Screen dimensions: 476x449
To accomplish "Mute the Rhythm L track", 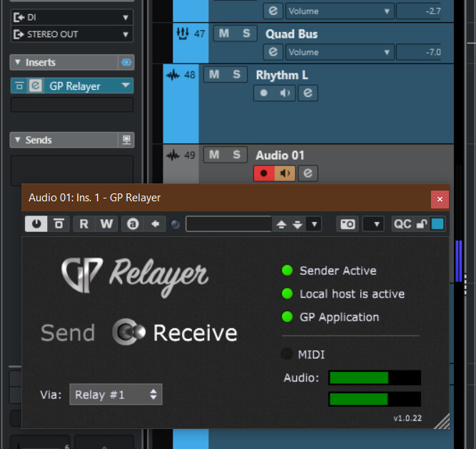I will [x=215, y=74].
